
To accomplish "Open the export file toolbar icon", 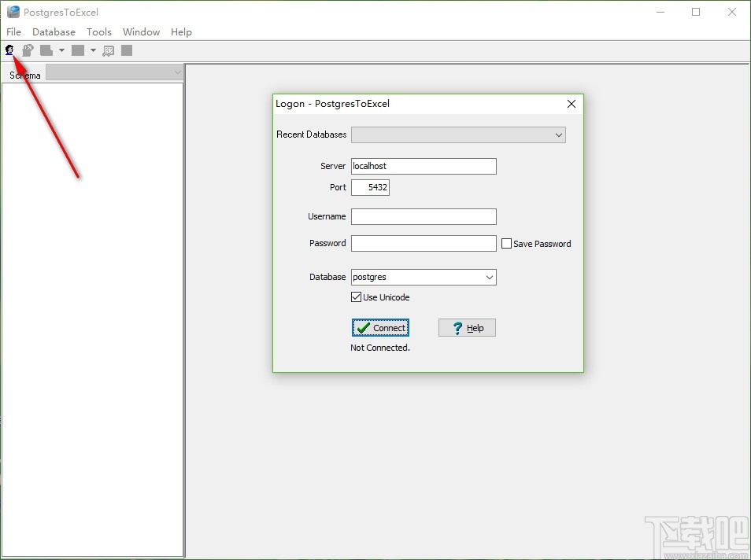I will [x=48, y=50].
